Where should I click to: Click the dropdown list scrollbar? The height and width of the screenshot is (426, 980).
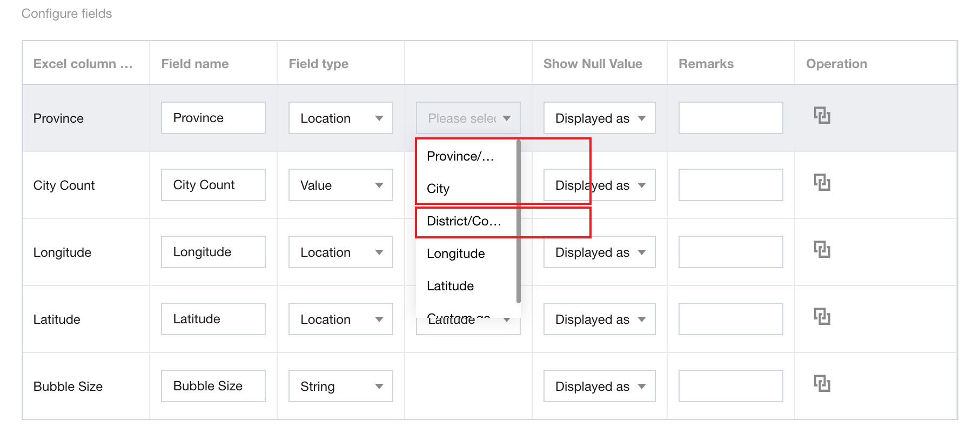pyautogui.click(x=519, y=222)
